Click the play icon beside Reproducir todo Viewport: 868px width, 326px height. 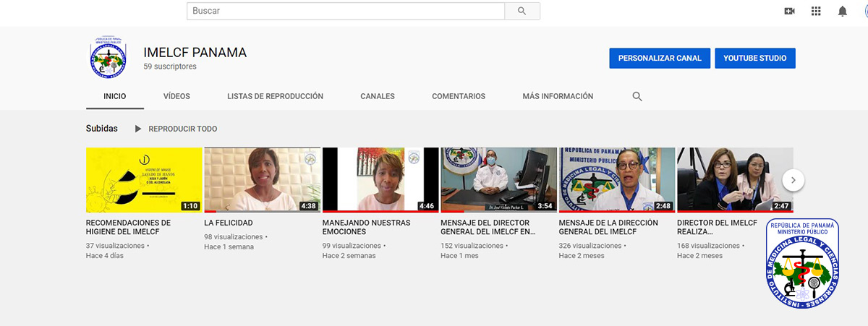[x=138, y=129]
